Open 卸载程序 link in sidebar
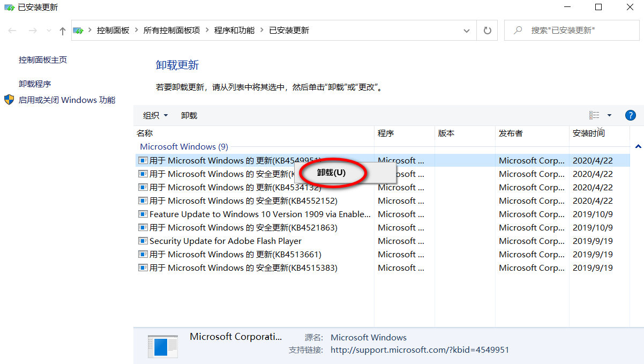The width and height of the screenshot is (644, 364). tap(35, 84)
